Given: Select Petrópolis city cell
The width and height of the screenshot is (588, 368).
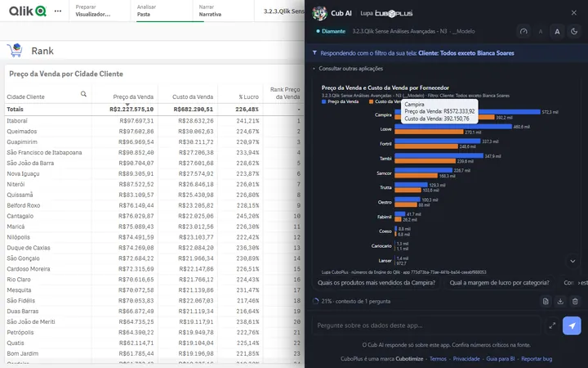Looking at the screenshot, I should pos(20,332).
